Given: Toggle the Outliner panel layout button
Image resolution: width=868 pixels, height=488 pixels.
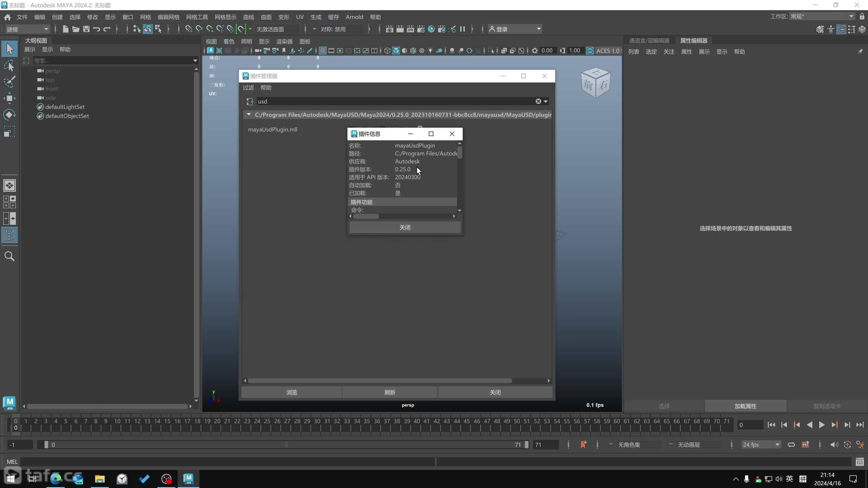Looking at the screenshot, I should (9, 235).
